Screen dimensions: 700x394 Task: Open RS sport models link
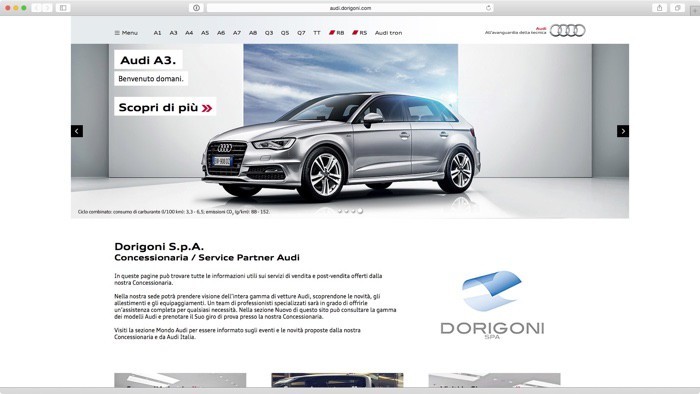coord(359,33)
